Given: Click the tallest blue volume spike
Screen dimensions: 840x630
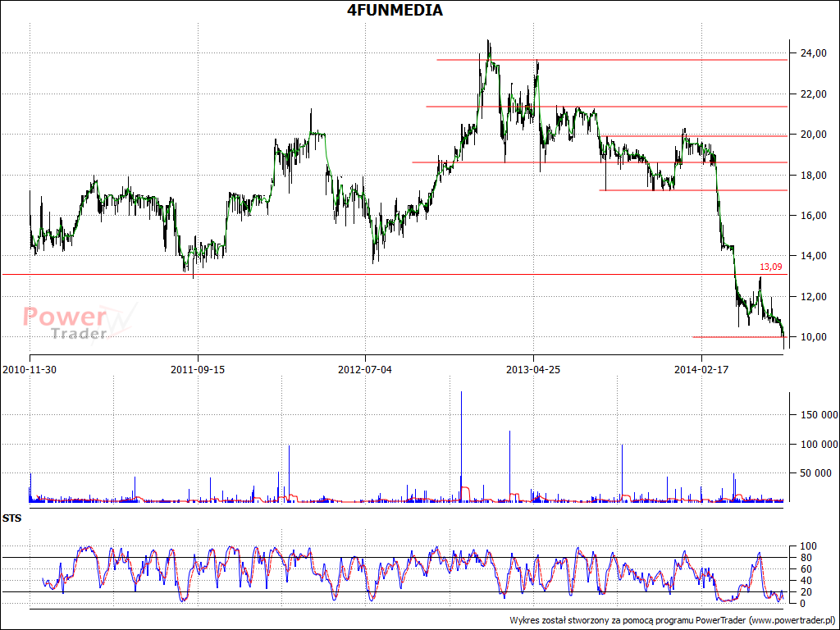Looking at the screenshot, I should (x=461, y=446).
